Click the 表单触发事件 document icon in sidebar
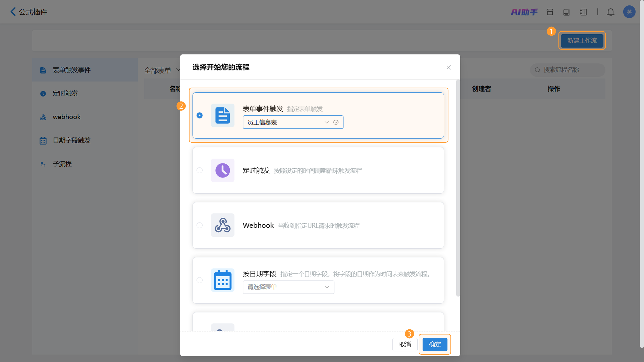The width and height of the screenshot is (644, 362). point(43,70)
